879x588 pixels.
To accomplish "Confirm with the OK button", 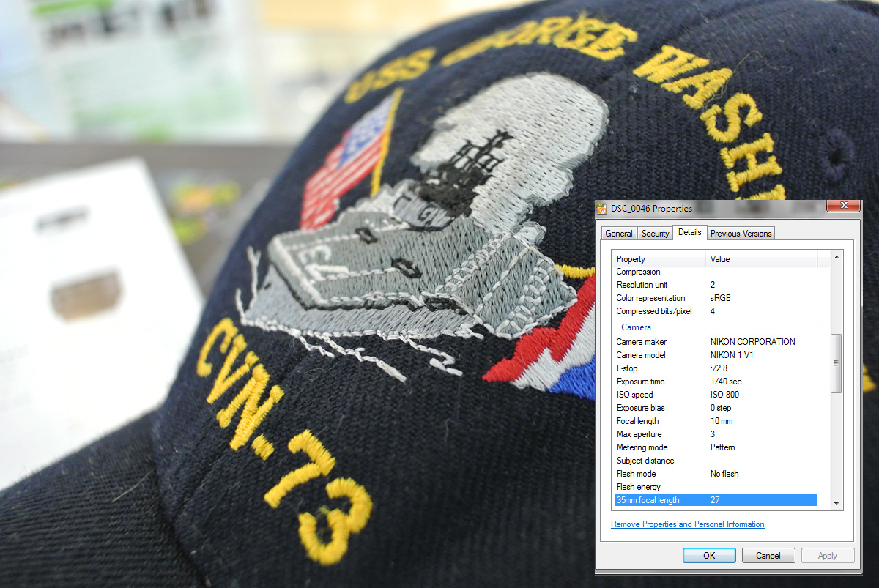I will 708,556.
